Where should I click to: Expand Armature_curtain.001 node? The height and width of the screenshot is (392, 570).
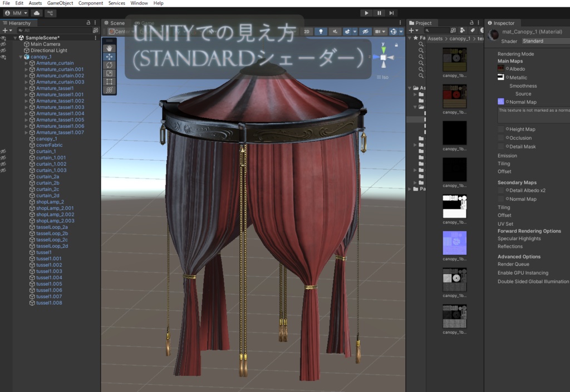26,70
